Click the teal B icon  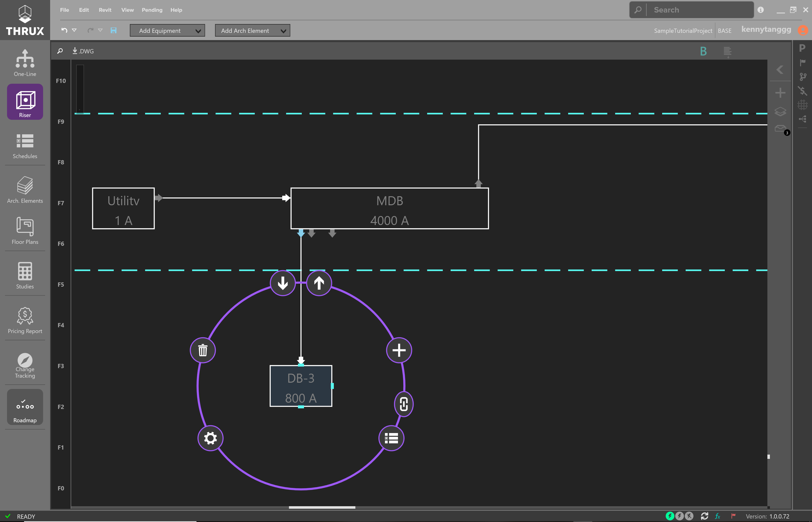coord(703,51)
